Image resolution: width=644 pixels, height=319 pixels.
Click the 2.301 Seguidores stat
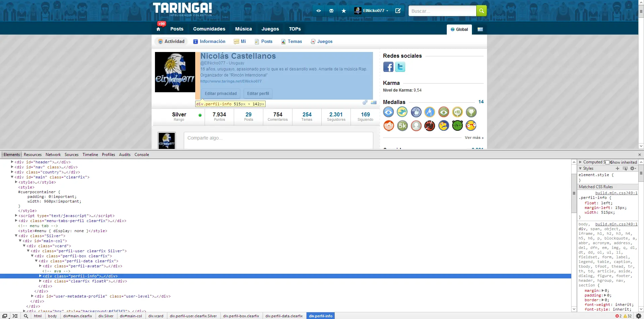point(336,116)
